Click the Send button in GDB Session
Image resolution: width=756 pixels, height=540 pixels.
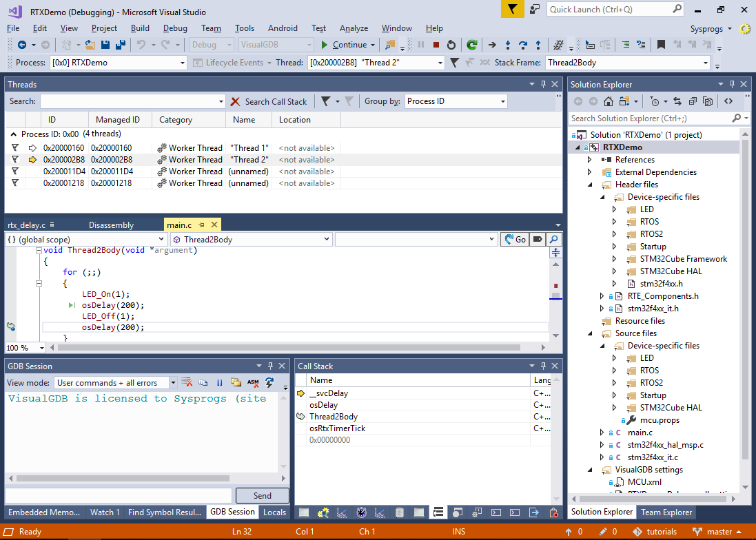pyautogui.click(x=263, y=495)
